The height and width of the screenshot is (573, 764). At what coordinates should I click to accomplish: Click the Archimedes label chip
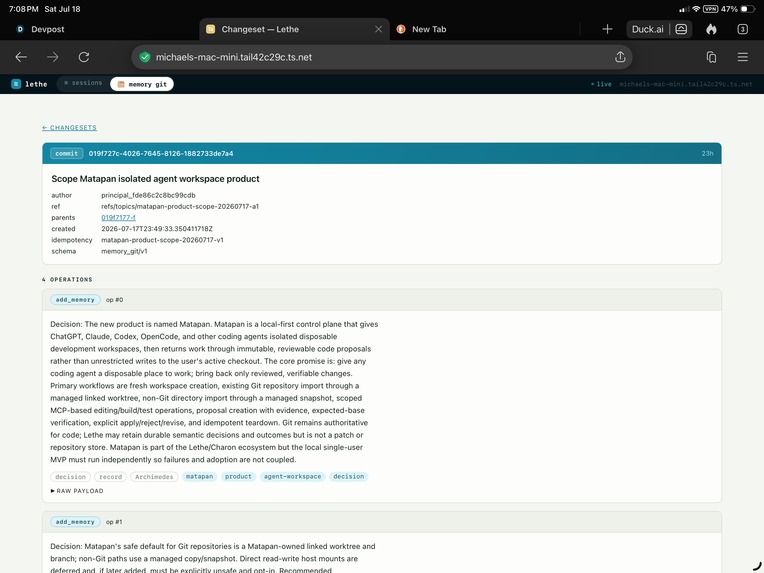(154, 477)
